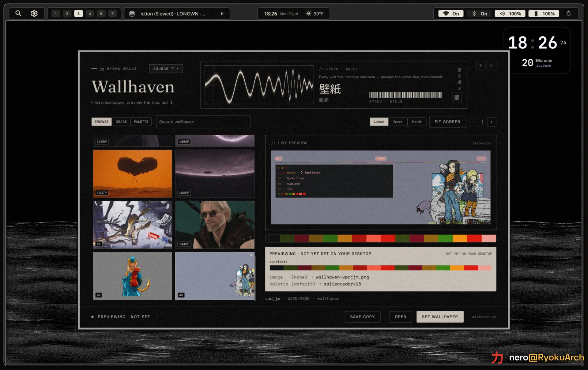
Task: Select the active workspace 3
Action: [78, 14]
